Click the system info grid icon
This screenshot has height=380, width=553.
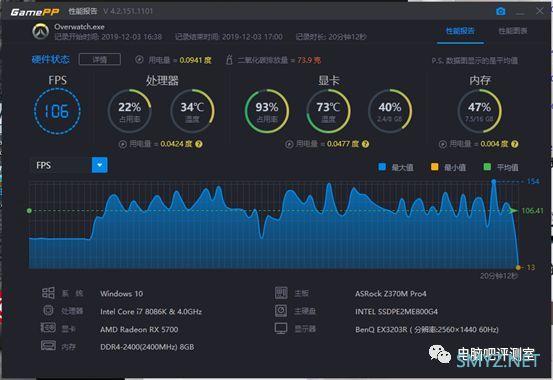point(48,293)
